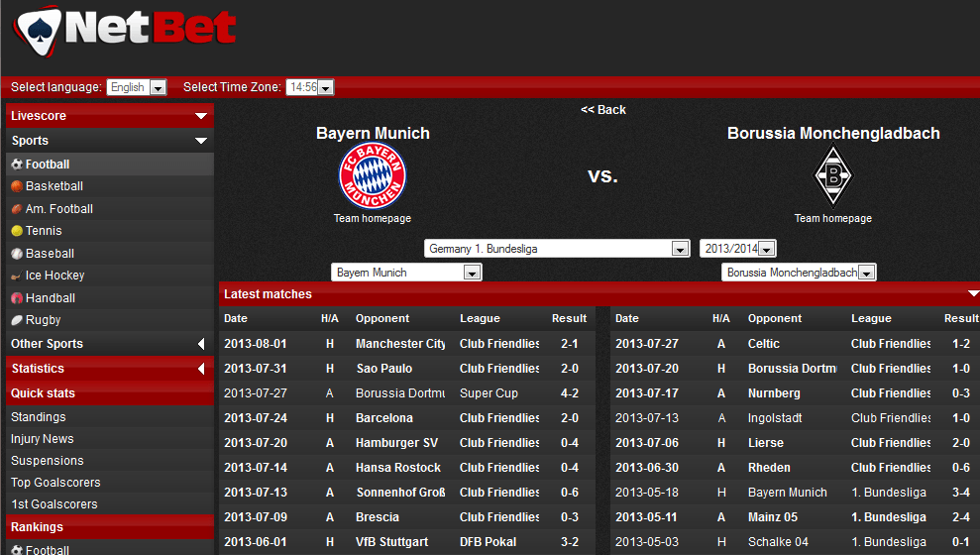Open the Germany 1. Bundesliga league dropdown
Image resolution: width=980 pixels, height=555 pixels.
[x=557, y=248]
